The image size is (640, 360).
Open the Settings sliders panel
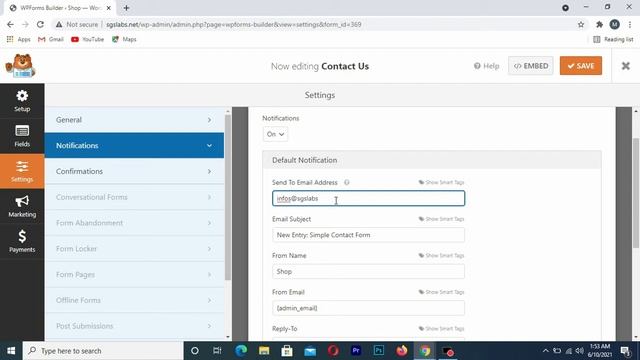(x=22, y=171)
